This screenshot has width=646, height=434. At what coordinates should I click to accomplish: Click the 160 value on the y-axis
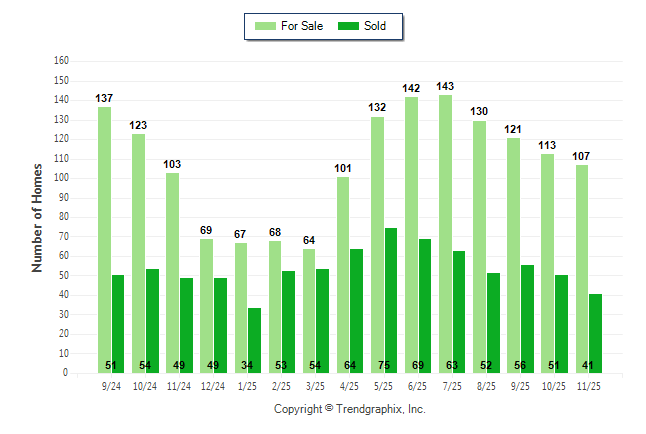click(x=61, y=60)
